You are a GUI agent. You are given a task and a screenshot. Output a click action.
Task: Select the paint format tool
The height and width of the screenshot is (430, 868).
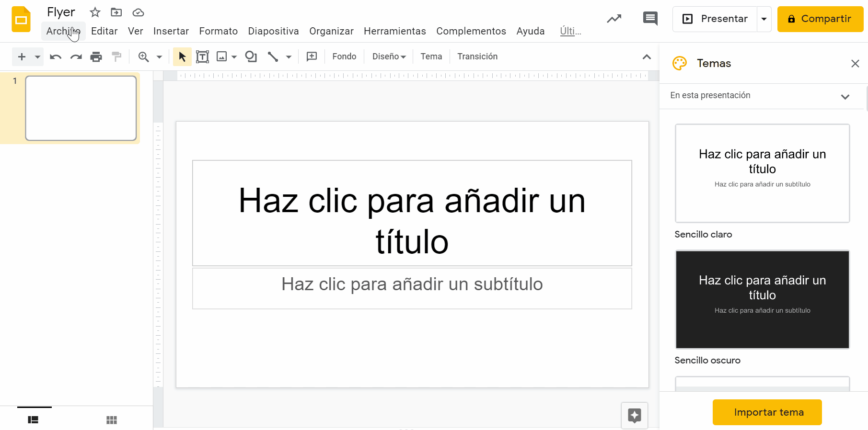click(116, 57)
